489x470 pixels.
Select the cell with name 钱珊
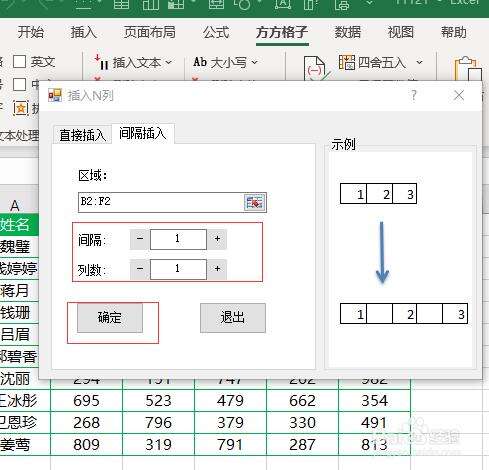pos(19,313)
